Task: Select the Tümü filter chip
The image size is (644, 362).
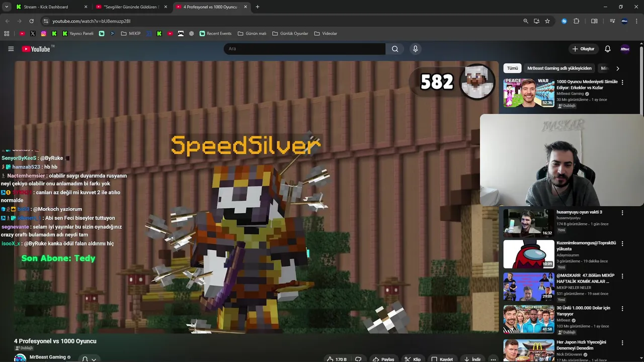Action: [x=512, y=68]
